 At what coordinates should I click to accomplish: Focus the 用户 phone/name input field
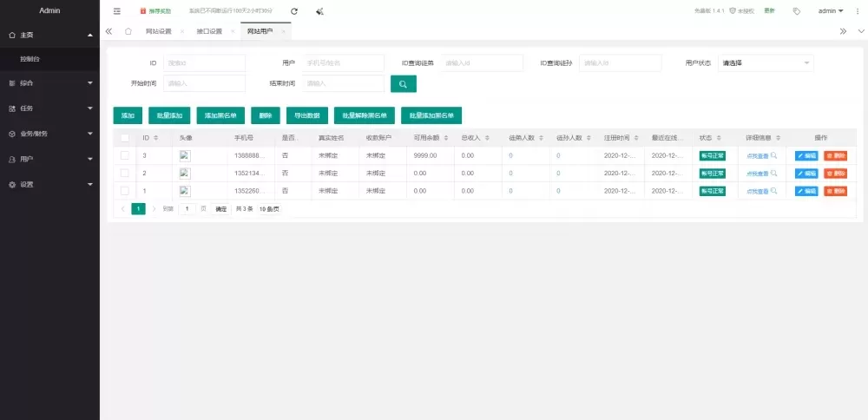click(343, 63)
